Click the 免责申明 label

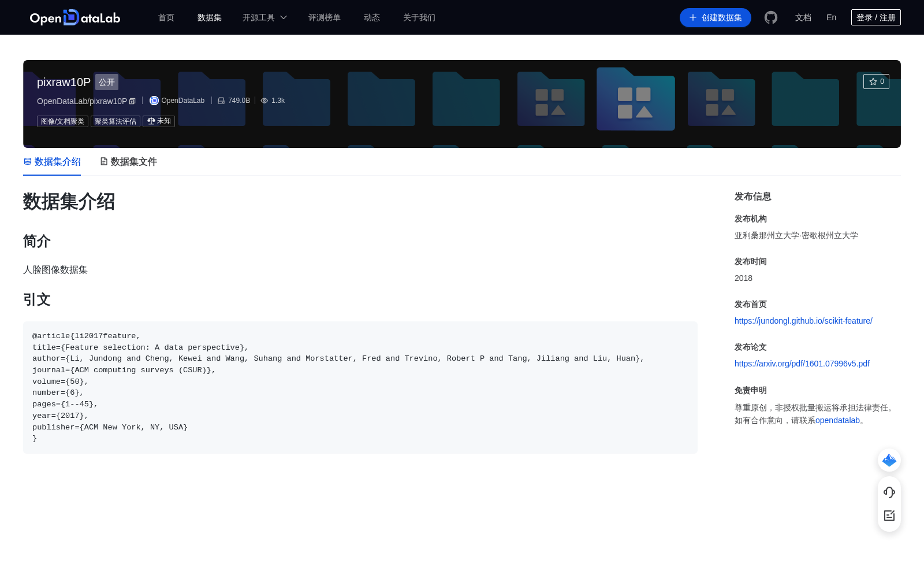(751, 390)
